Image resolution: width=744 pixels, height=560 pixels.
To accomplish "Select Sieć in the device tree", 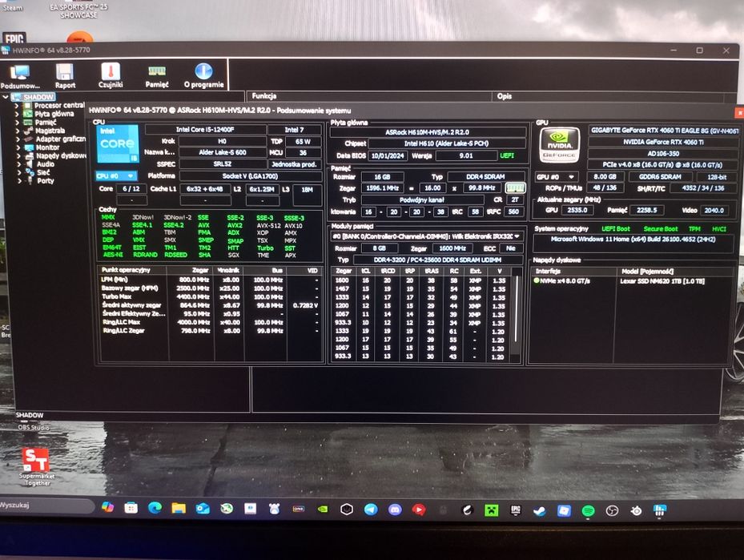I will click(43, 173).
